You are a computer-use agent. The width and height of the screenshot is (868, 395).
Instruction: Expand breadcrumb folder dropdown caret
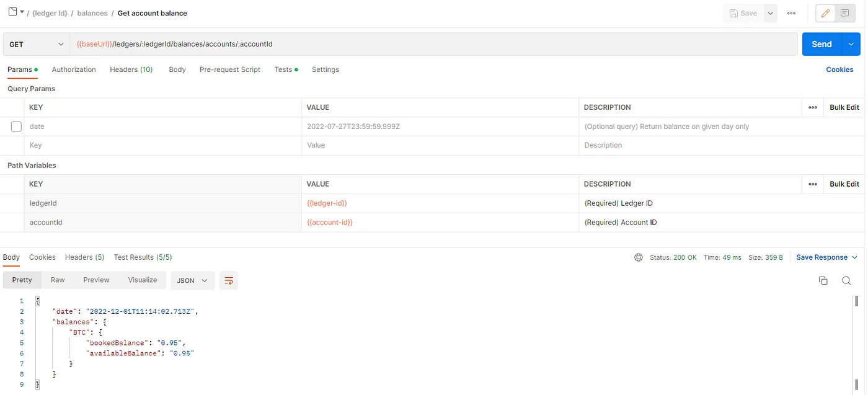pos(22,12)
